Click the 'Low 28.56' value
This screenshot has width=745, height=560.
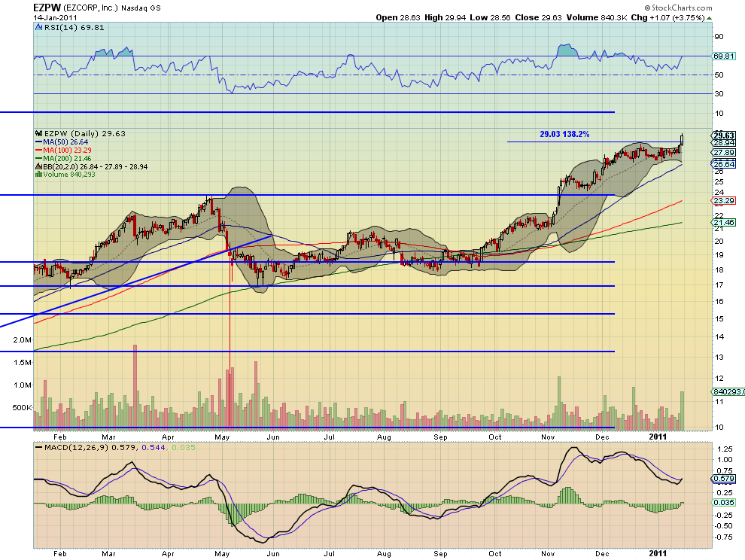click(491, 17)
